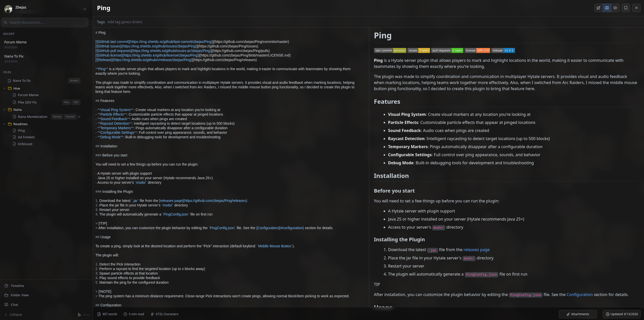Click the 6732 characters counter
The width and height of the screenshot is (644, 320).
164,314
